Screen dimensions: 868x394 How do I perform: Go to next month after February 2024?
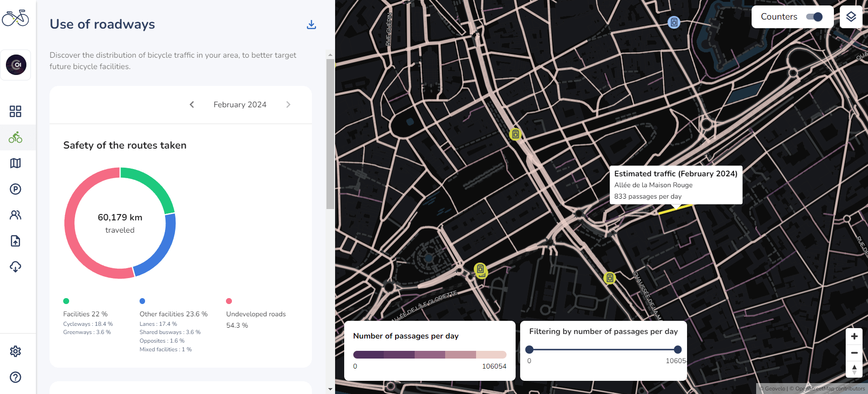(288, 105)
